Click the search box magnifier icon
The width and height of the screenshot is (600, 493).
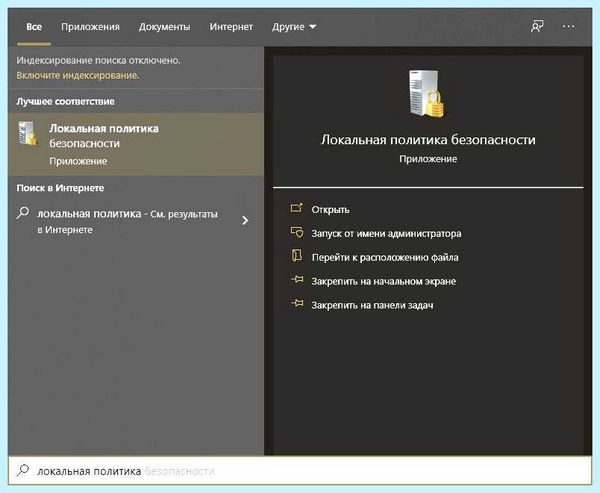tap(23, 470)
